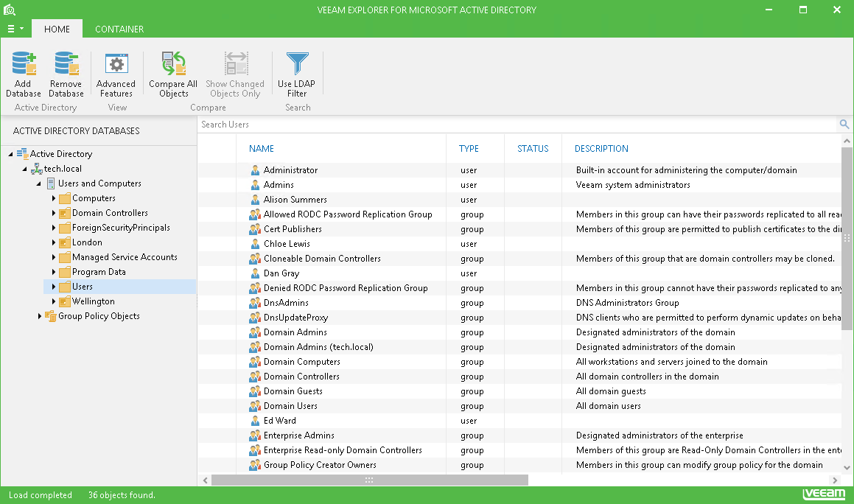Viewport: 854px width, 504px height.
Task: Click the tech.local domain icon
Action: click(37, 169)
